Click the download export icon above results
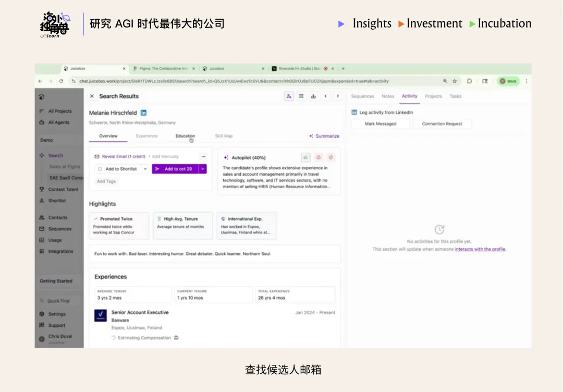 click(x=314, y=96)
